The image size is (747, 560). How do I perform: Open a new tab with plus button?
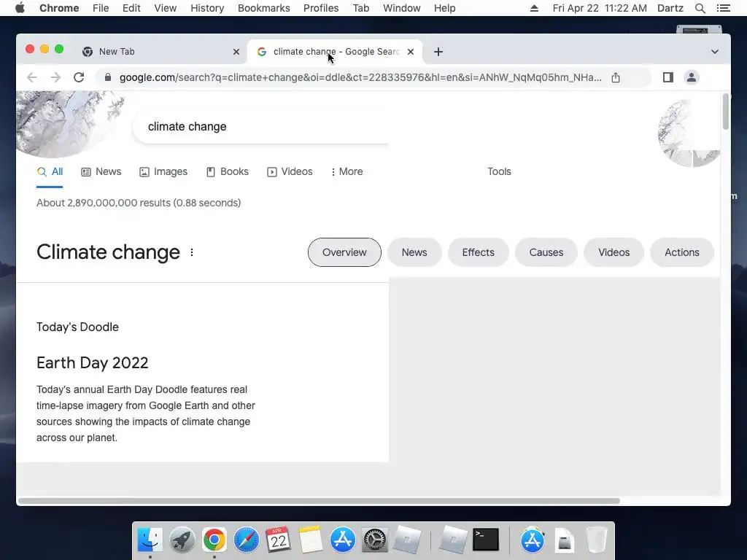tap(438, 52)
